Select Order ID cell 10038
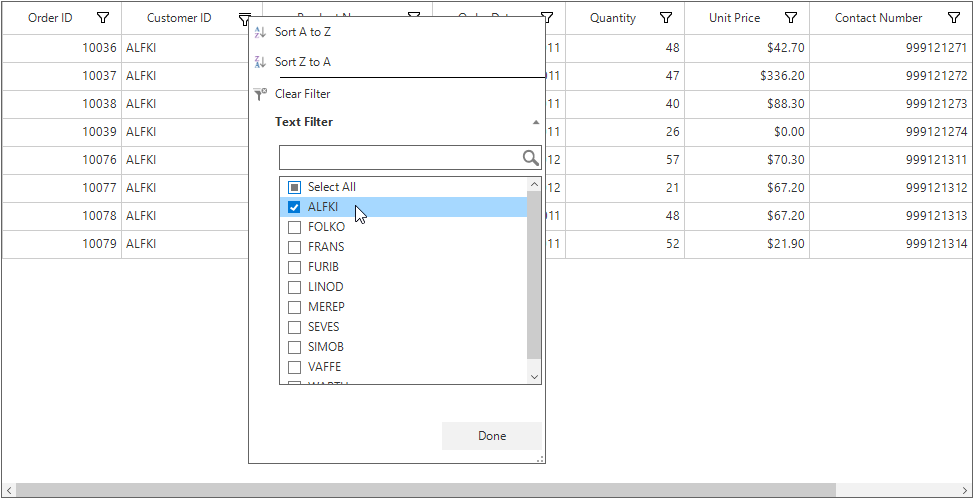 (x=61, y=104)
